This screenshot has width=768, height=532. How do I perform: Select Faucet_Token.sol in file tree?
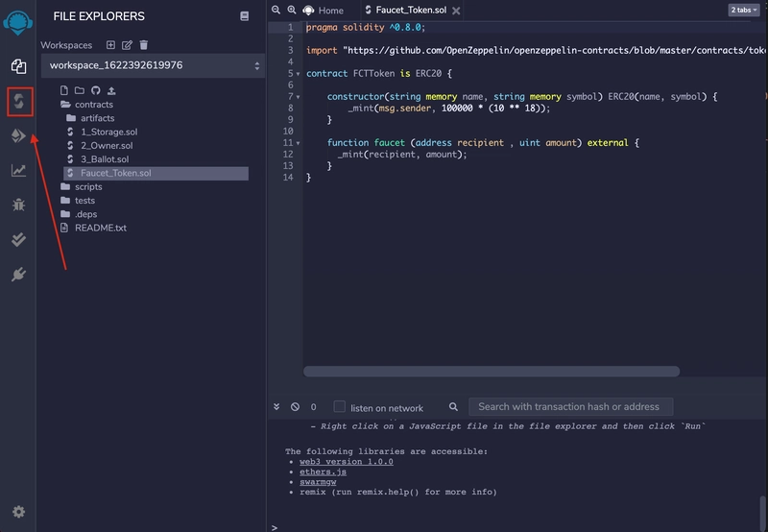[x=156, y=173]
